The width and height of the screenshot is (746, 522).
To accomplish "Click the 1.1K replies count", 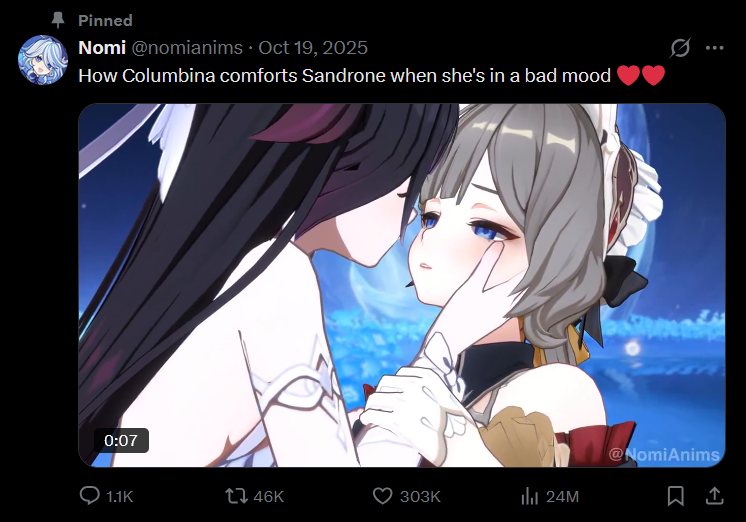I will click(119, 497).
